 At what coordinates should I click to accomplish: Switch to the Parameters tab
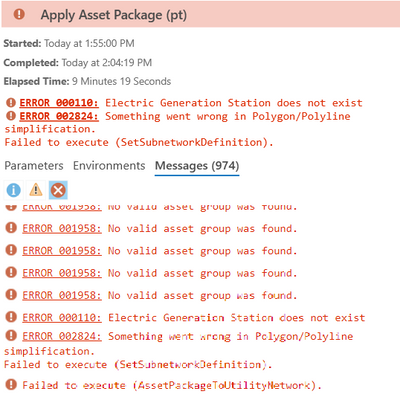[34, 166]
